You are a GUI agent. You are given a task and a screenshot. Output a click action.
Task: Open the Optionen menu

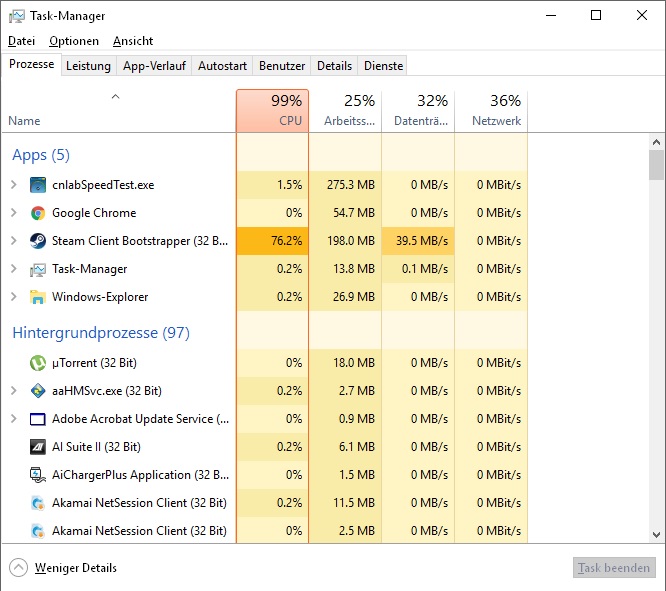coord(74,41)
